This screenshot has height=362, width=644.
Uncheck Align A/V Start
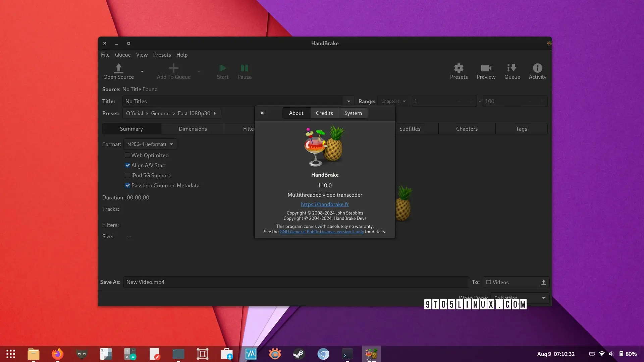click(127, 165)
